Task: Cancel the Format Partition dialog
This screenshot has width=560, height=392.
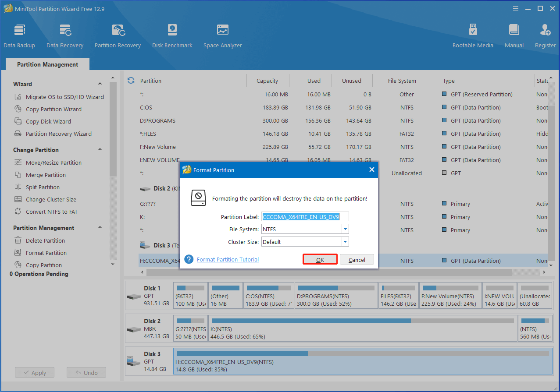Action: [357, 260]
